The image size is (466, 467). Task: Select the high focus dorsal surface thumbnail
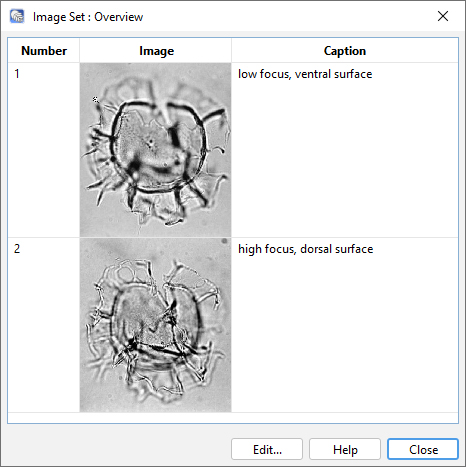point(155,325)
